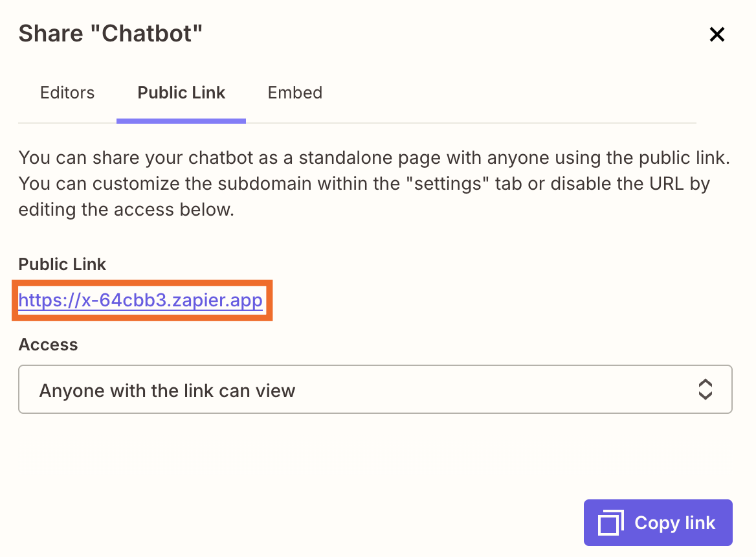This screenshot has height=557, width=756.
Task: Open the 'Anyone with the link can view' dropdown
Action: tap(375, 389)
